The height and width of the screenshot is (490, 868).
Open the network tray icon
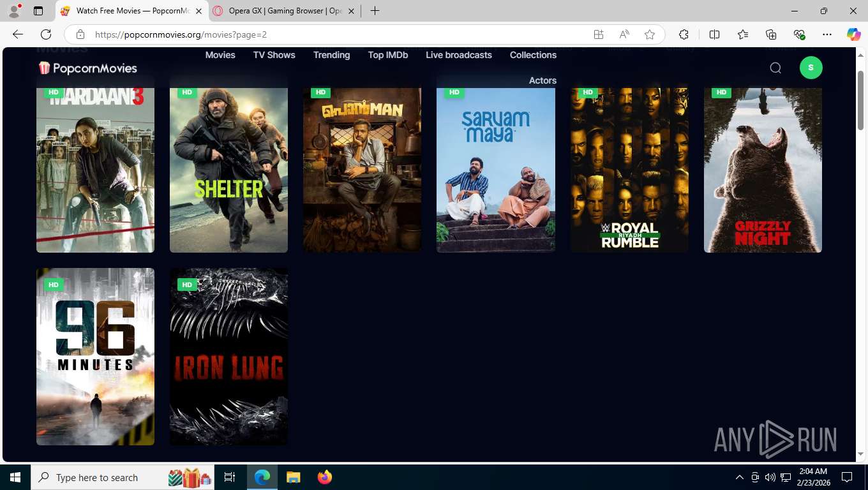[786, 477]
